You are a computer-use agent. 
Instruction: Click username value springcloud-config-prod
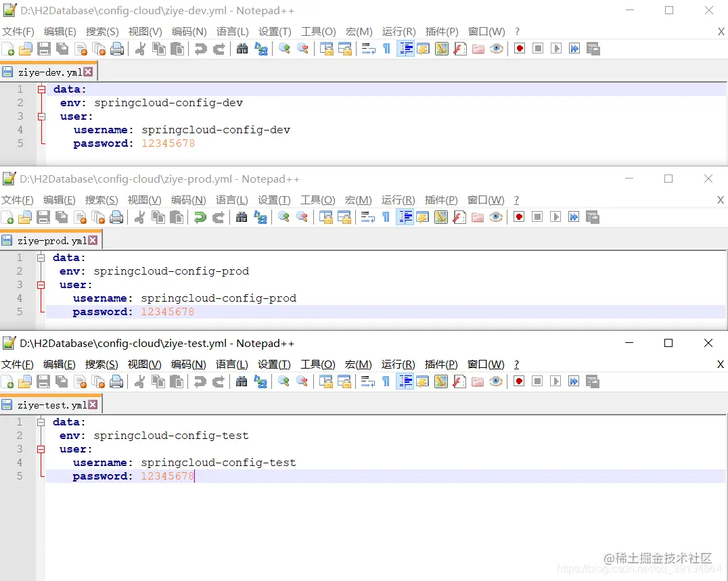pos(219,298)
